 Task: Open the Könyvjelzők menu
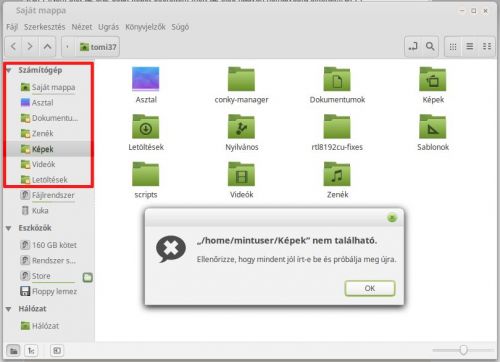(x=145, y=27)
